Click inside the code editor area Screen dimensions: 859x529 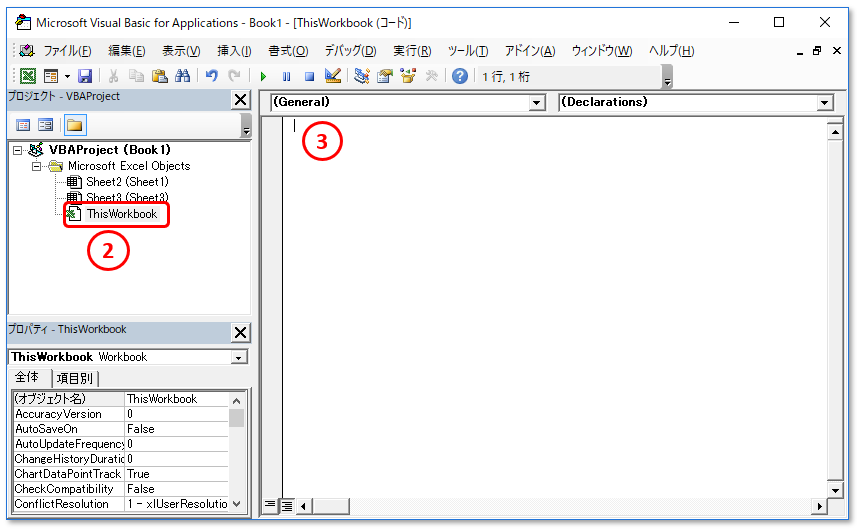(554, 307)
